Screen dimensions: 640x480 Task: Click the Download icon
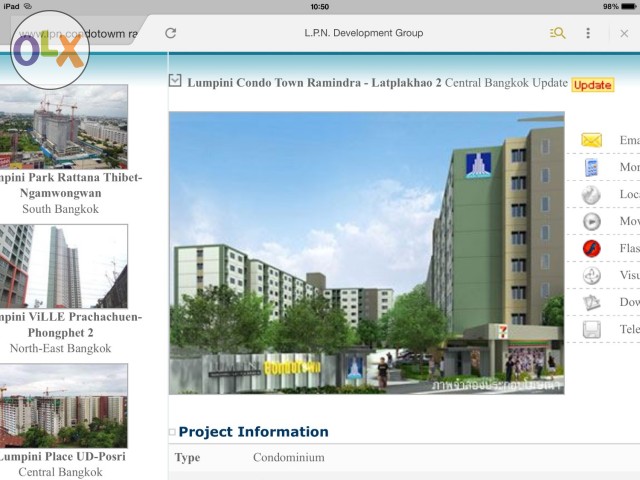[592, 302]
